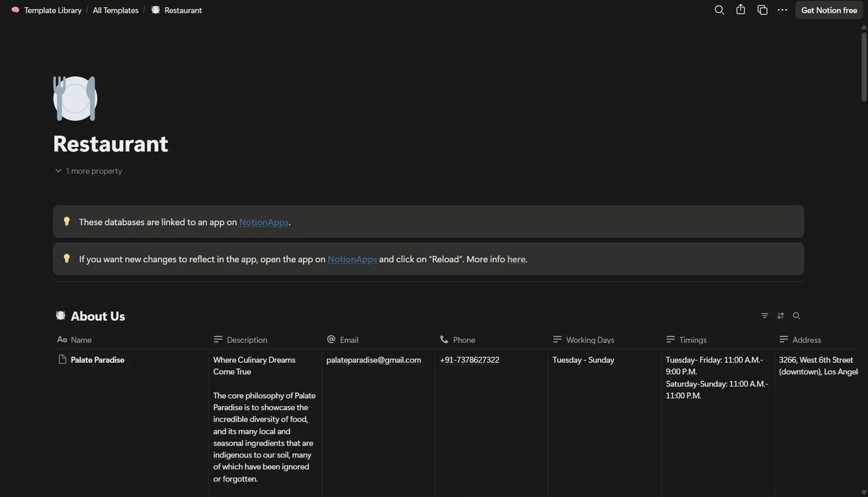Click the timings cell starting 'Tuesday- Friday: 11:00 A.M.'

pos(717,377)
